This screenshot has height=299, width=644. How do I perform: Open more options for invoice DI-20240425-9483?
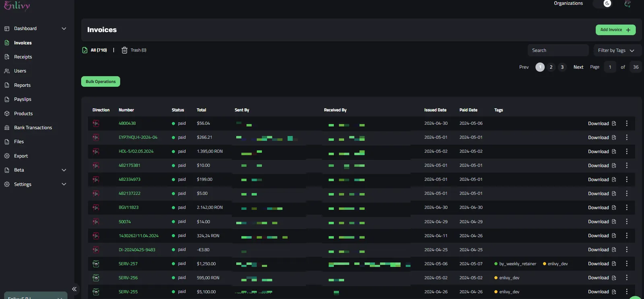coord(627,250)
